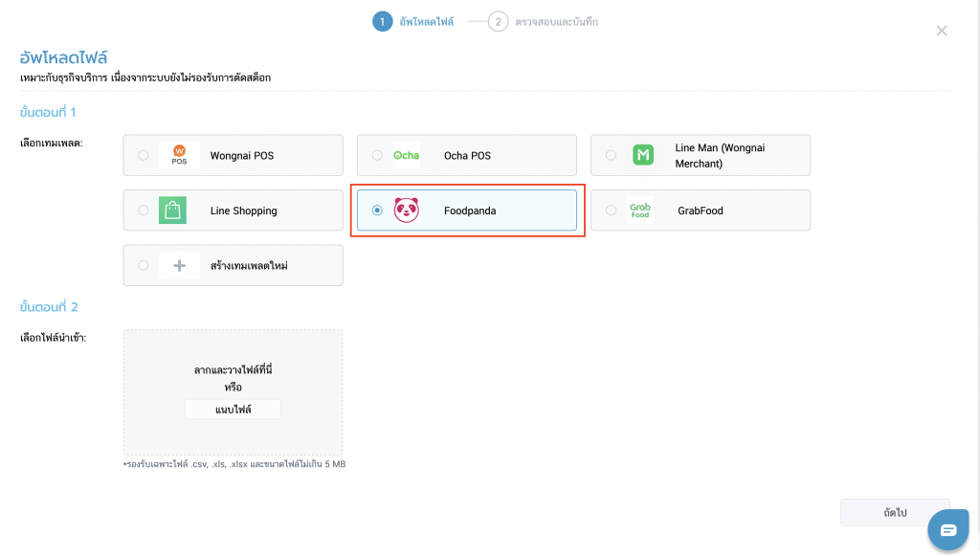Click the แนบไฟล์ attach file button
The height and width of the screenshot is (556, 980).
pyautogui.click(x=234, y=410)
